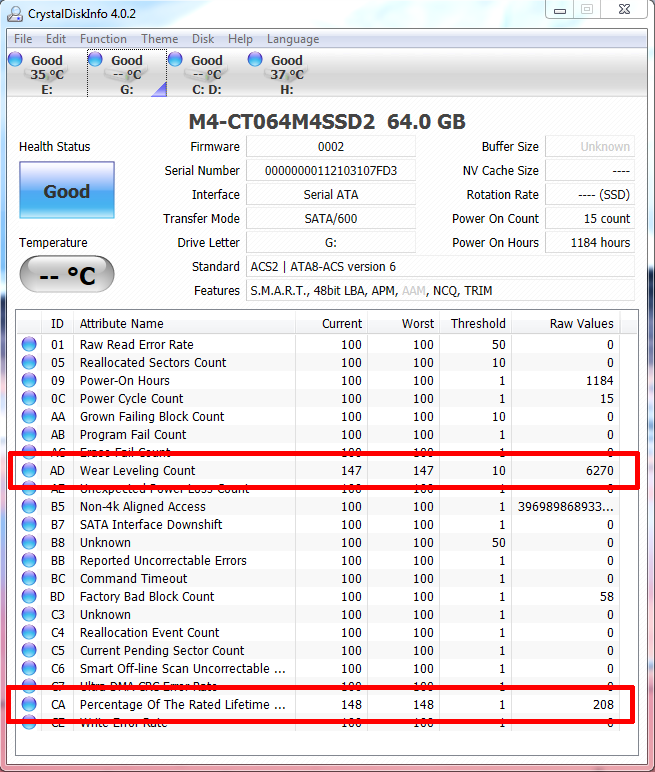Click raw value 58 for Factory Bad Block
This screenshot has width=655, height=772.
[607, 597]
